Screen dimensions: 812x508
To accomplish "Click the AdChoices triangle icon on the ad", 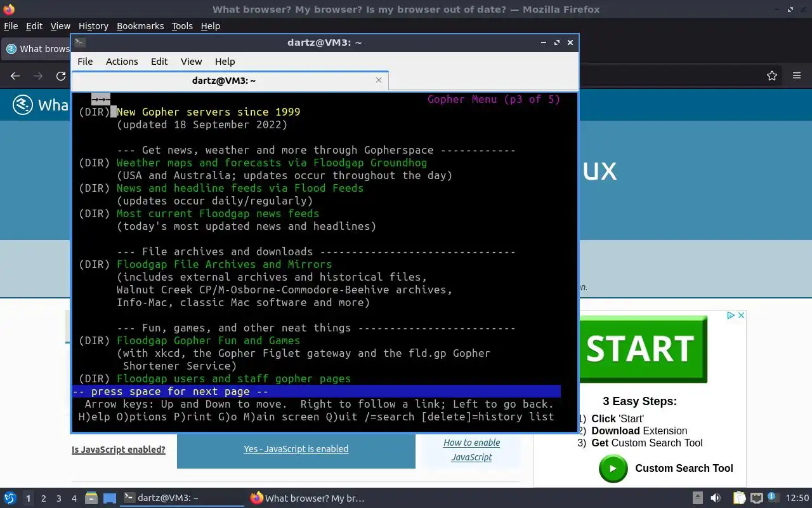I will tap(731, 315).
